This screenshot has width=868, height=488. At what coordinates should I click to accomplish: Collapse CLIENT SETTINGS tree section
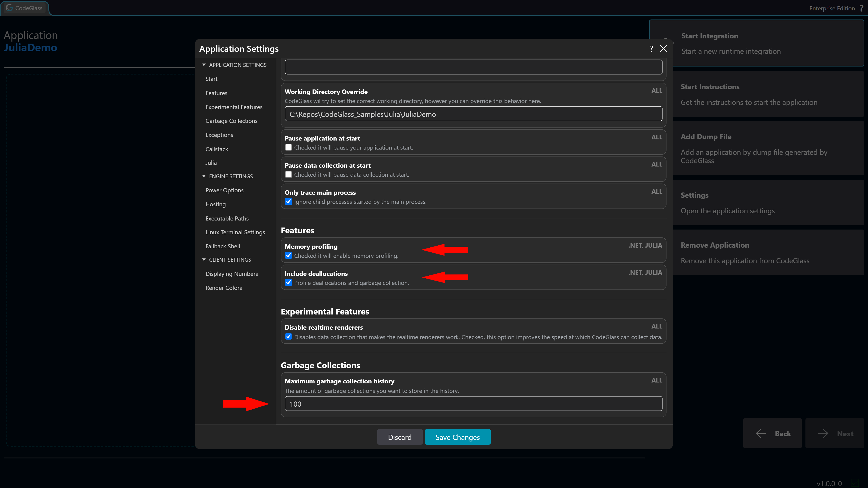tap(204, 260)
